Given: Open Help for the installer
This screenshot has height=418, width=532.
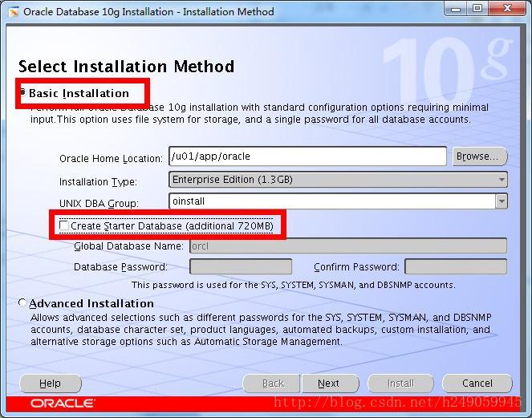Looking at the screenshot, I should 51,384.
